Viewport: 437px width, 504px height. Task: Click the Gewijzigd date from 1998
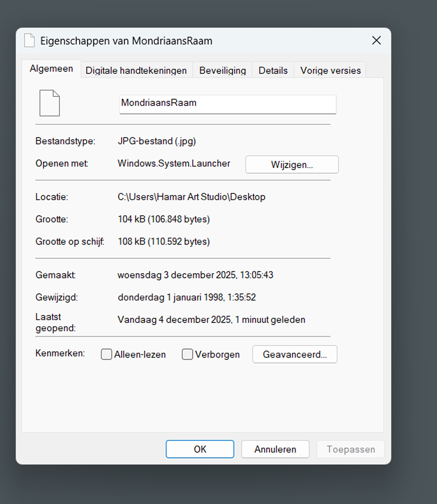pos(187,297)
